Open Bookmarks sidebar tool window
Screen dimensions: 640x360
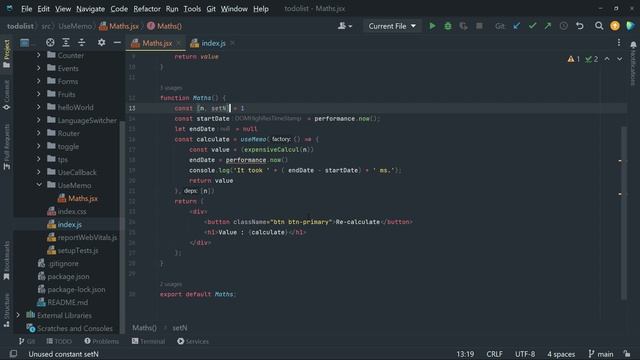coord(7,260)
